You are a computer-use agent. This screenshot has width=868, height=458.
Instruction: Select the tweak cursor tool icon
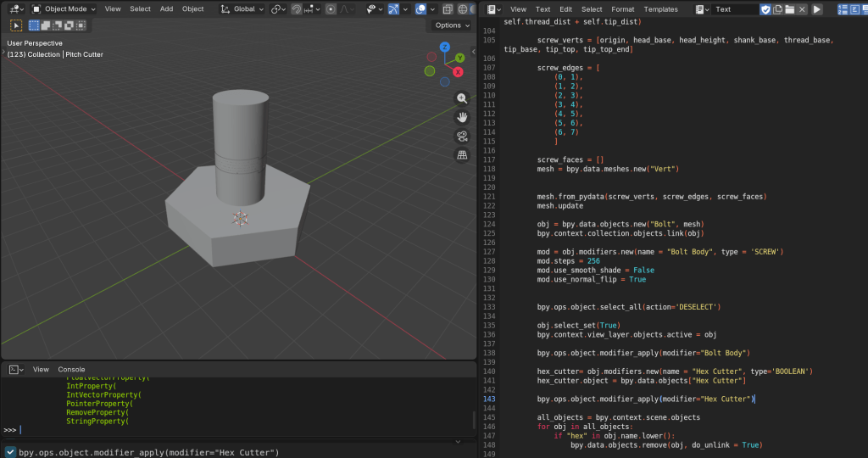coord(16,25)
